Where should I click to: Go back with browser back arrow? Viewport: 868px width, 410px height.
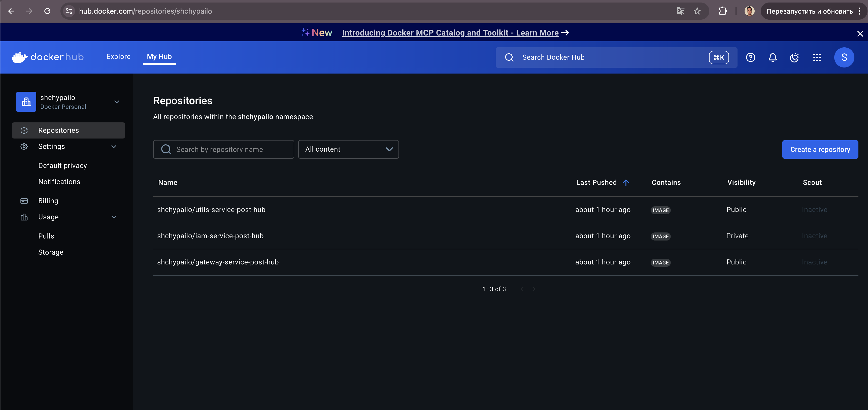coord(11,11)
